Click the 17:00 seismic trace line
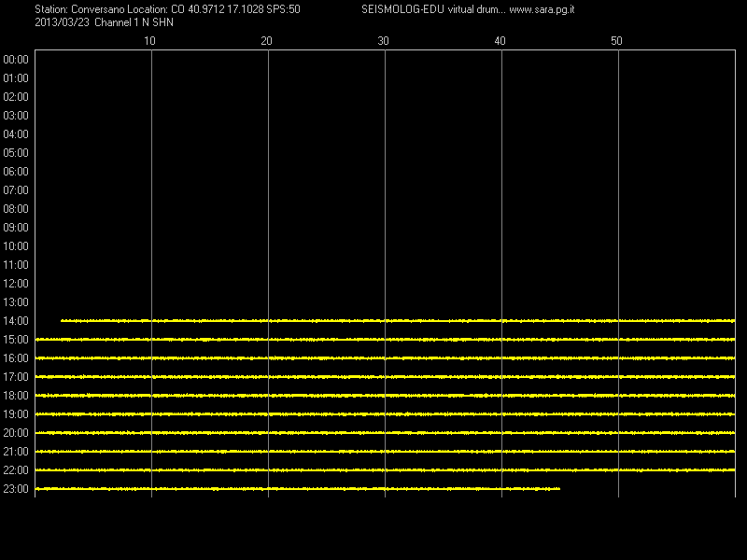This screenshot has height=560, width=747. pyautogui.click(x=385, y=377)
